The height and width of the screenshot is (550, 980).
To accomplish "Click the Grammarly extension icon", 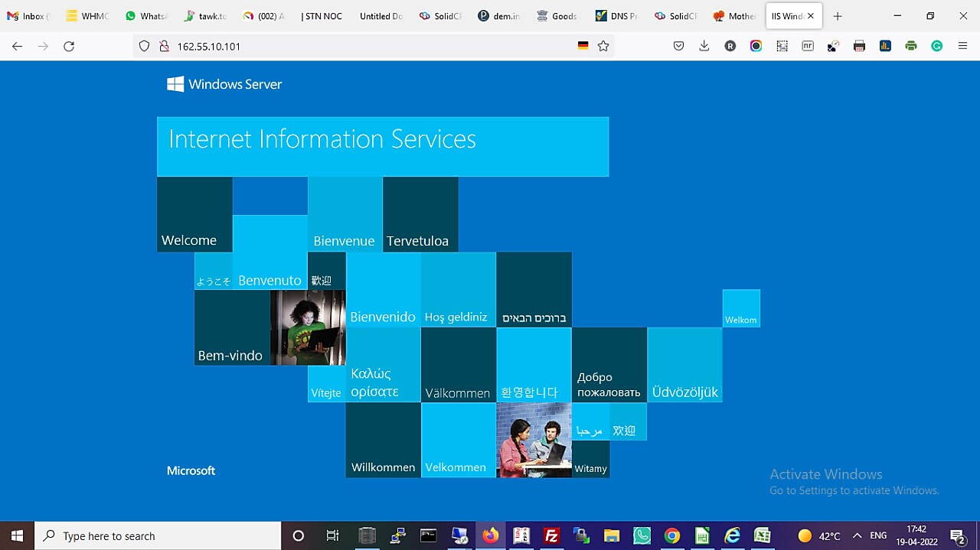I will 936,46.
